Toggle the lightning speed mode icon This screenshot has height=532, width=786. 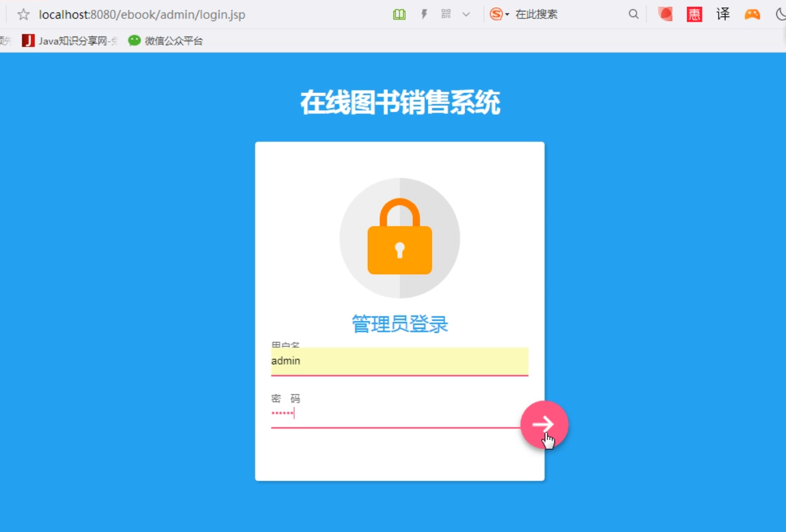[x=424, y=14]
